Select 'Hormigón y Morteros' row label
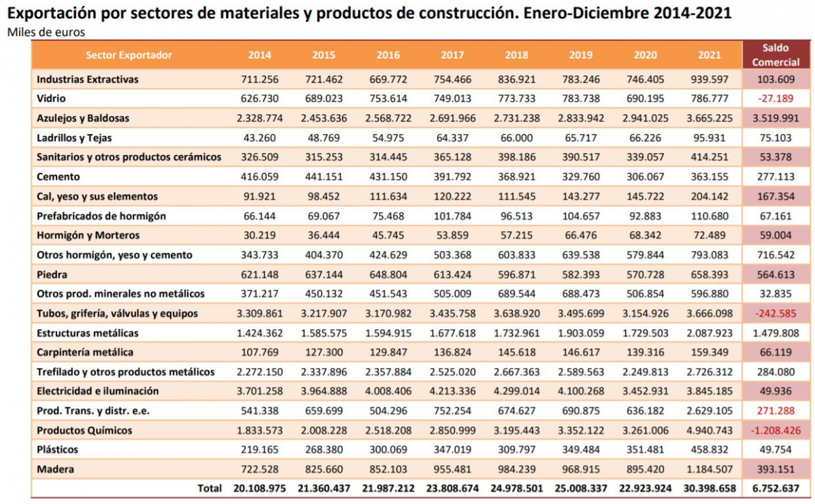The image size is (815, 504). 88,235
